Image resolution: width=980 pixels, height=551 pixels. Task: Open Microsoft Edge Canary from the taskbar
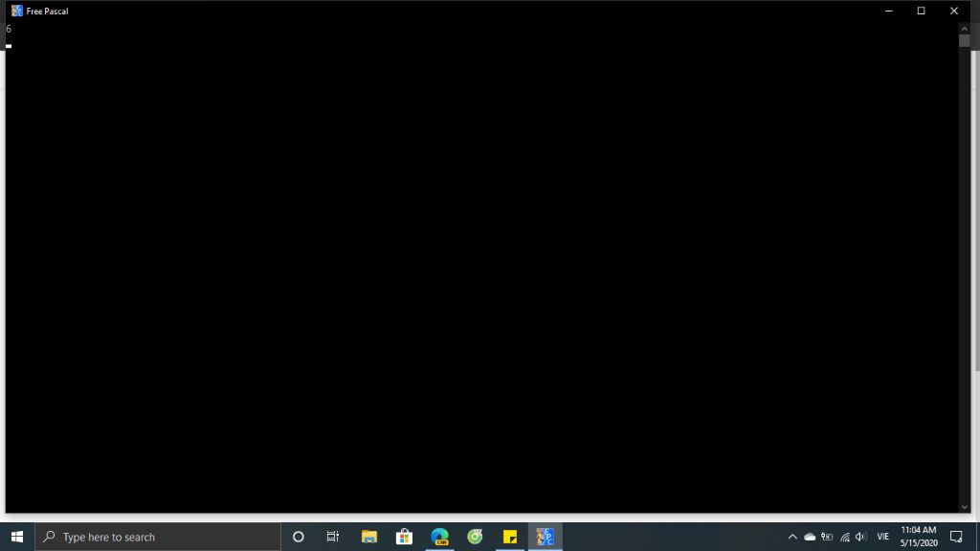click(x=440, y=537)
